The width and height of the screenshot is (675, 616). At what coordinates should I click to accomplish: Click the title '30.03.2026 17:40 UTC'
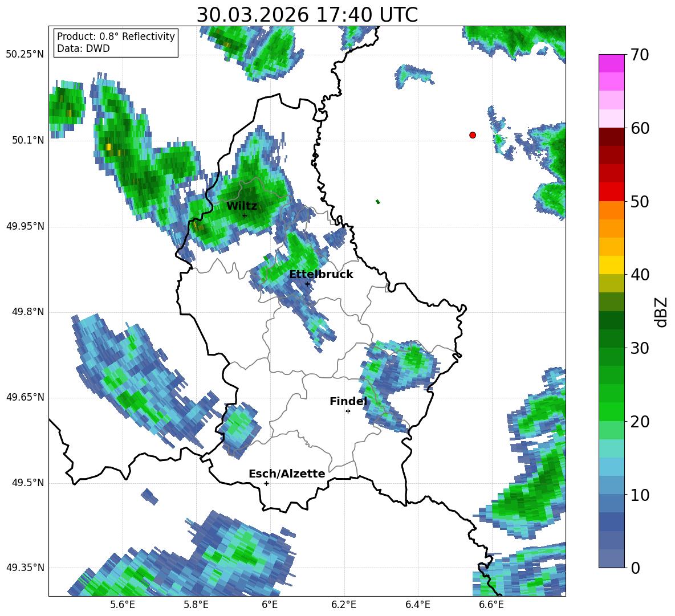point(307,15)
